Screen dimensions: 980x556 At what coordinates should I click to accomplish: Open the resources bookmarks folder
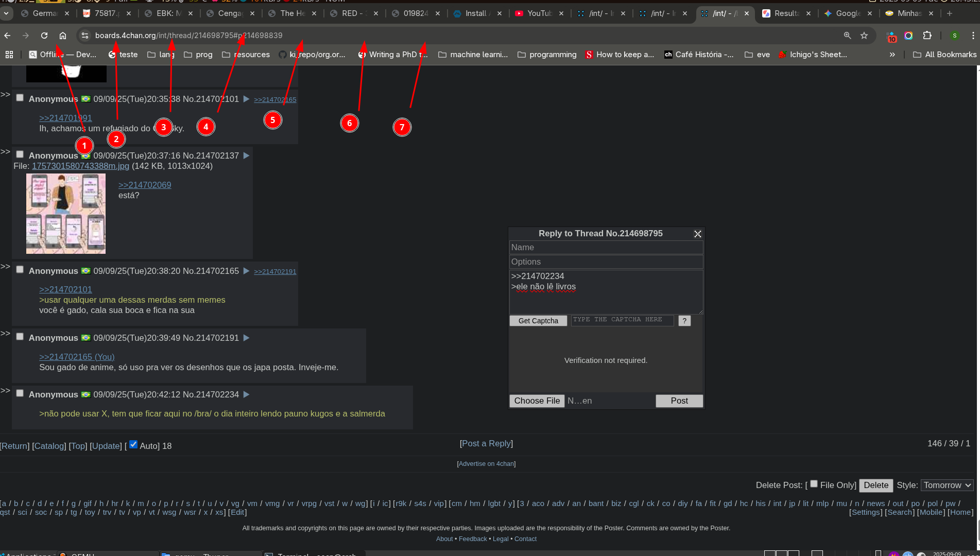click(246, 55)
